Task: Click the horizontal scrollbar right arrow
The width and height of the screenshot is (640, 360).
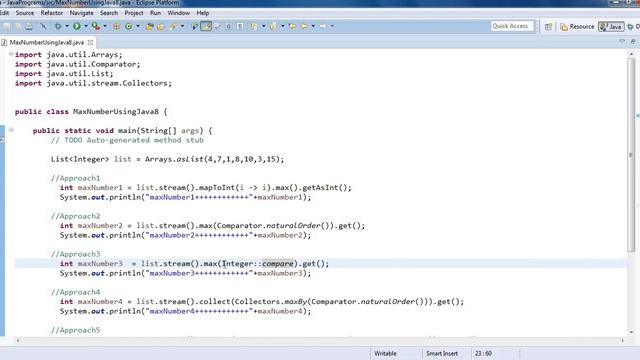Action: coord(623,340)
